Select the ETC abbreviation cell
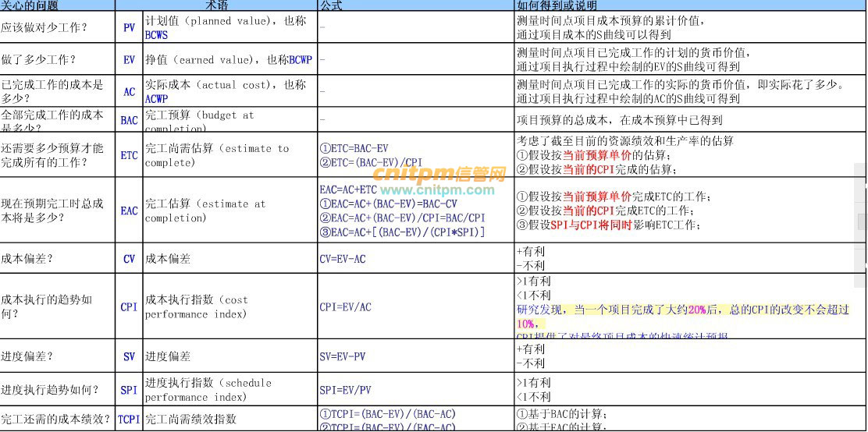Viewport: 868px width, 432px height. (x=129, y=155)
